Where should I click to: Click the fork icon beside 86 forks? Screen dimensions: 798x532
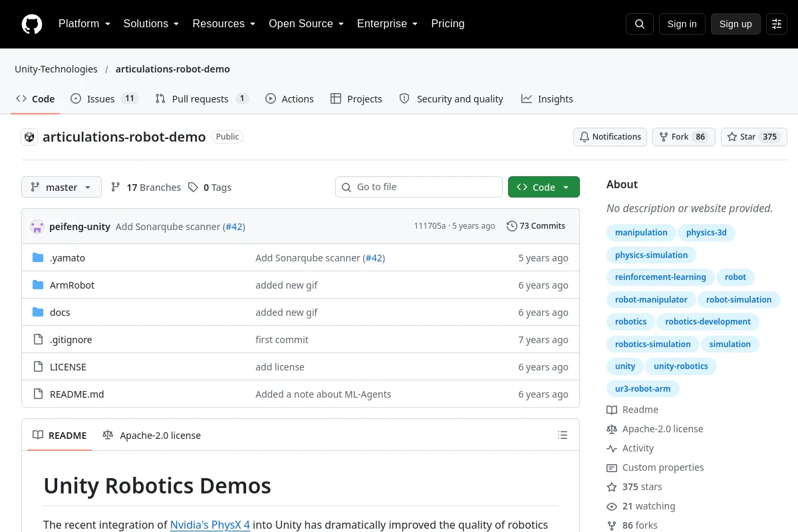[612, 525]
